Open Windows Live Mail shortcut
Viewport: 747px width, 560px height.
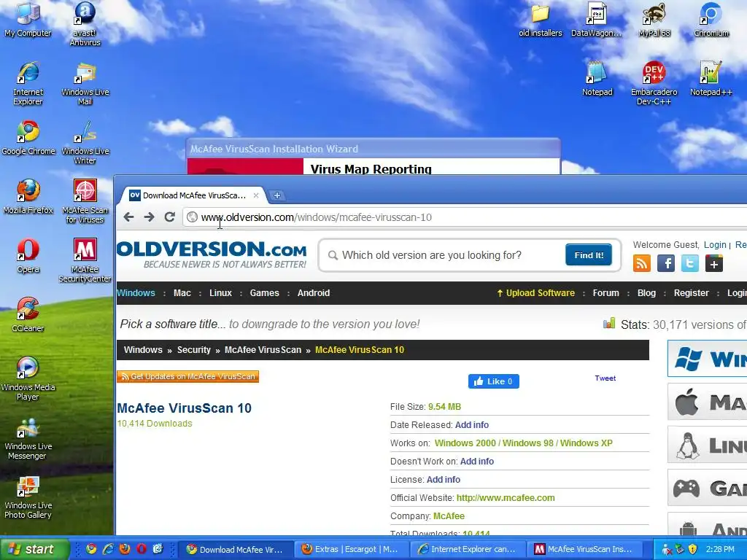(x=85, y=83)
